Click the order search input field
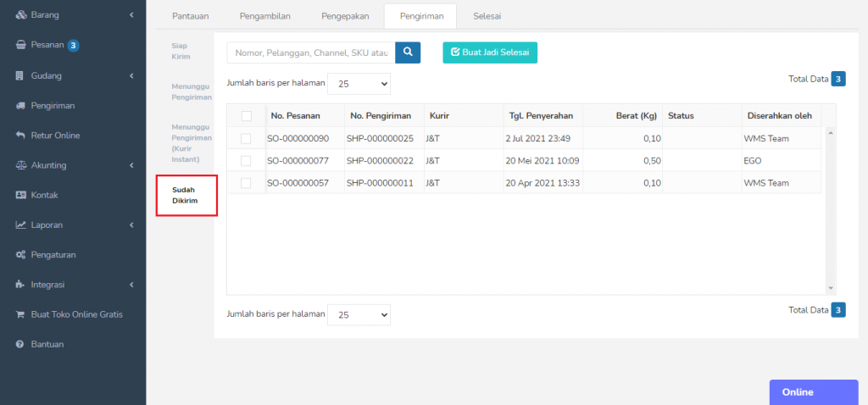This screenshot has width=868, height=405. (311, 53)
